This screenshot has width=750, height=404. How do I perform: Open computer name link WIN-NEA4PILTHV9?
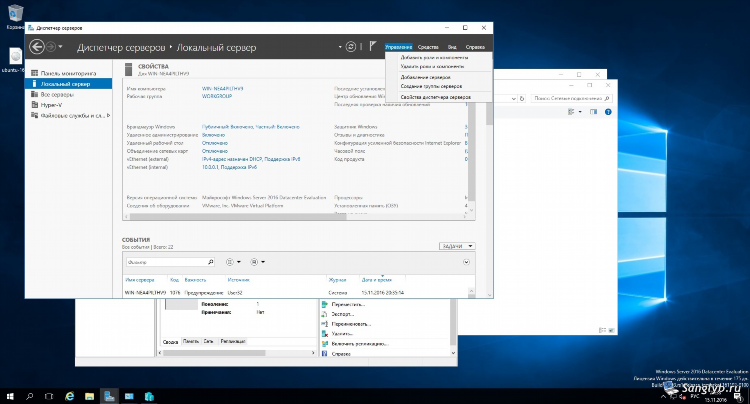(x=222, y=88)
